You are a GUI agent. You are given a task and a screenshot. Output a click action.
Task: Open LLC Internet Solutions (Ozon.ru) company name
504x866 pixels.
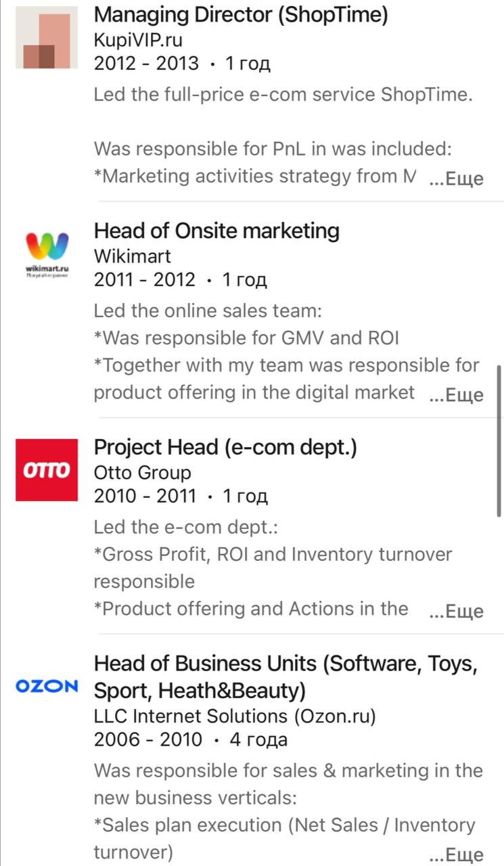click(x=235, y=716)
